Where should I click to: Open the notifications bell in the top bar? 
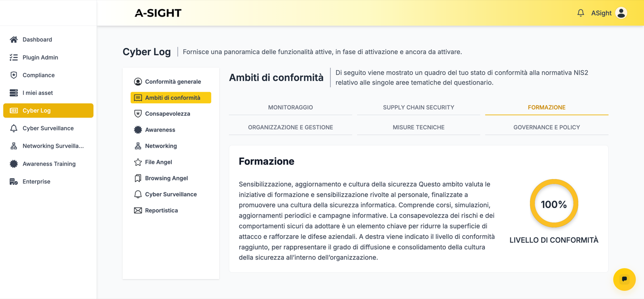(x=580, y=13)
